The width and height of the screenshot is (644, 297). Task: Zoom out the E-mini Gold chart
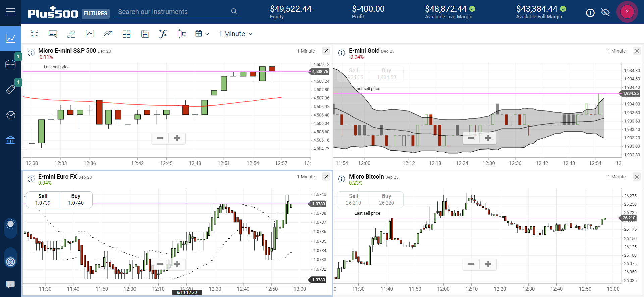(471, 138)
